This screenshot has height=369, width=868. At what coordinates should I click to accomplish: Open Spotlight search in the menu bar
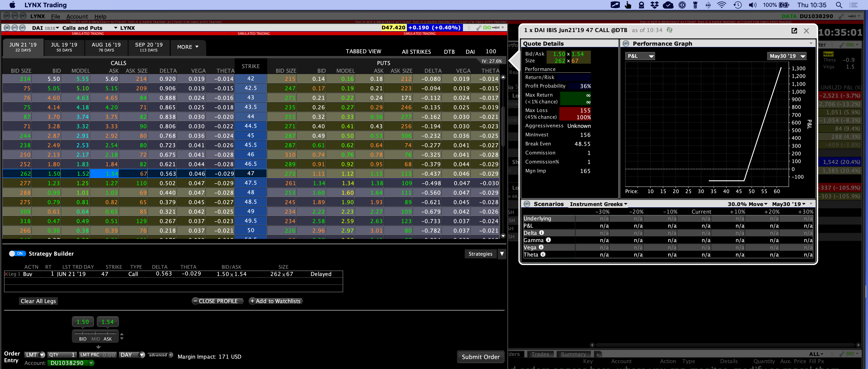point(839,5)
